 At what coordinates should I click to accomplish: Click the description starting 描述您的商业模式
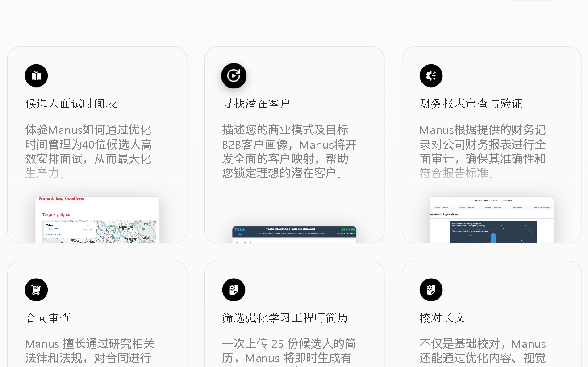point(289,151)
